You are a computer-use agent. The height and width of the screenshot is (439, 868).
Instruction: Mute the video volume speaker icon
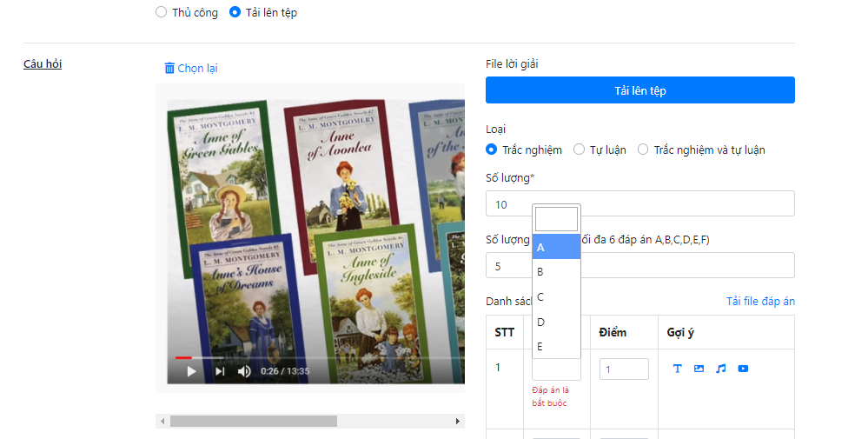click(244, 371)
